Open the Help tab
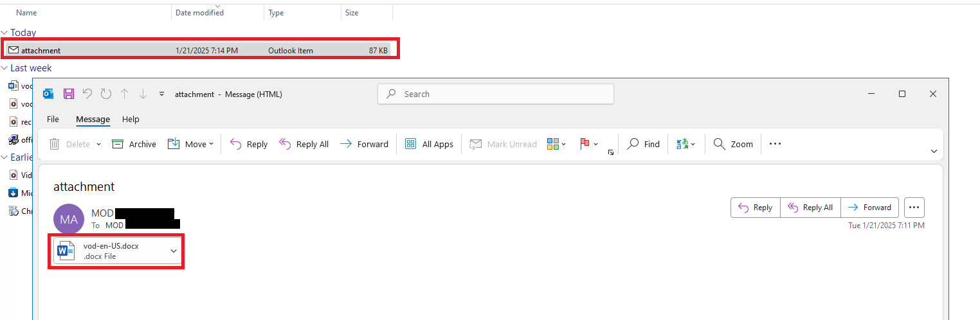The image size is (980, 320). (x=131, y=119)
